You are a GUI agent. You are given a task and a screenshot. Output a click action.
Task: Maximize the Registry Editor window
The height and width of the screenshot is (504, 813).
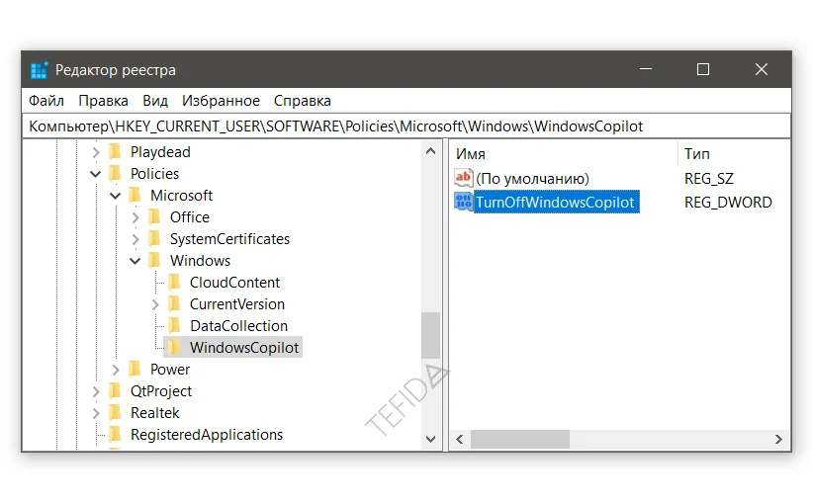(703, 69)
